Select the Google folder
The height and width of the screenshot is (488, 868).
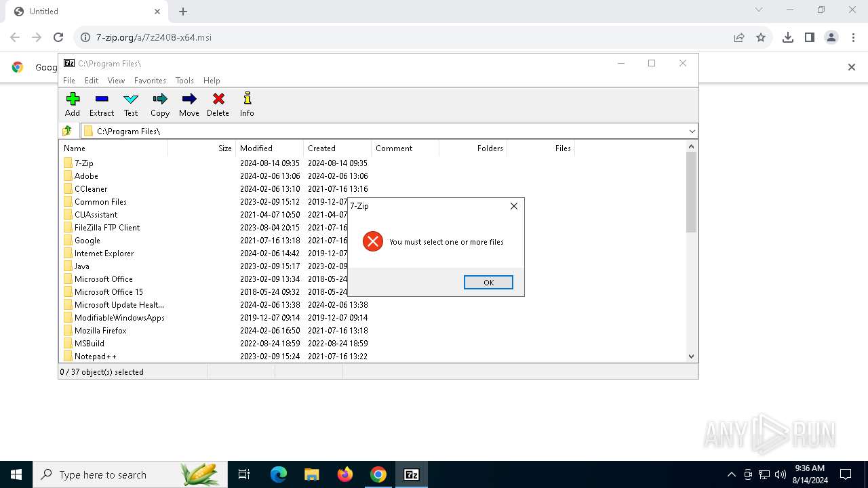[87, 241]
